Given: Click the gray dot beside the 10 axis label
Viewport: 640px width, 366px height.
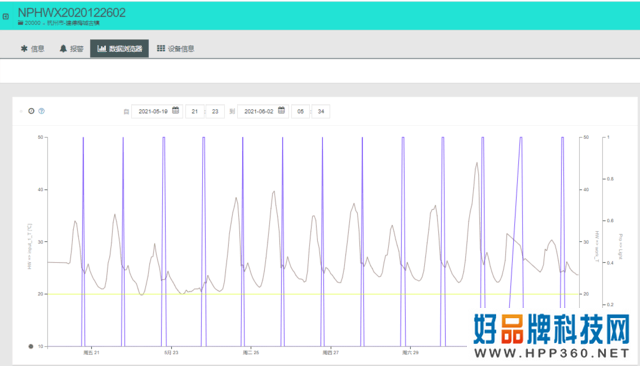Looking at the screenshot, I should [31, 346].
